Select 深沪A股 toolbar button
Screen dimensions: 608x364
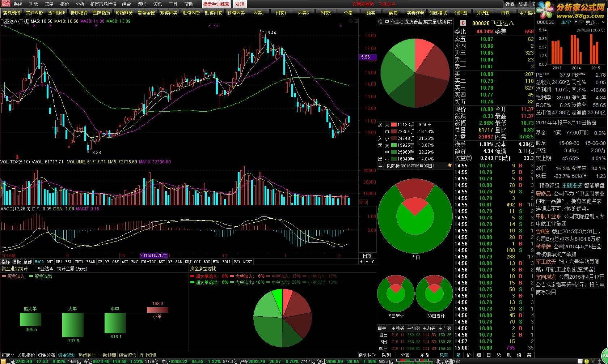click(x=34, y=13)
